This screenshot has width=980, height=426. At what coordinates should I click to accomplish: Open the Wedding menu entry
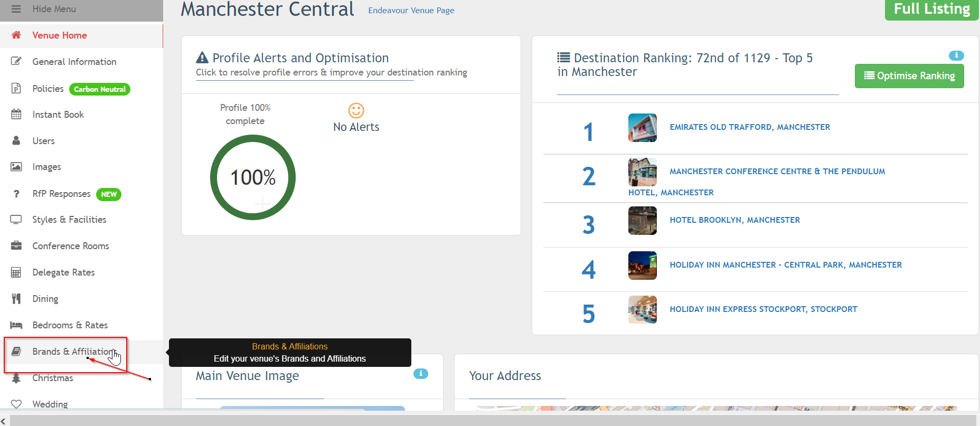tap(50, 404)
